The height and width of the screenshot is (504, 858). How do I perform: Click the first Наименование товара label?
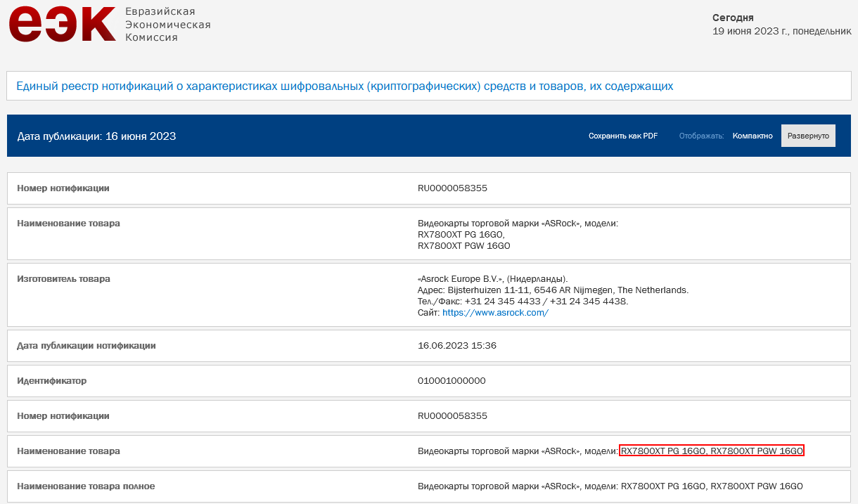click(68, 224)
